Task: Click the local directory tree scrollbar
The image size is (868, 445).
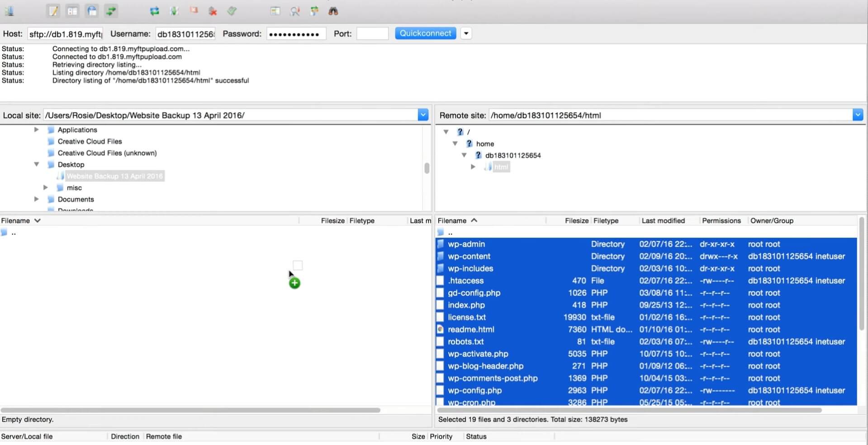Action: pos(427,168)
